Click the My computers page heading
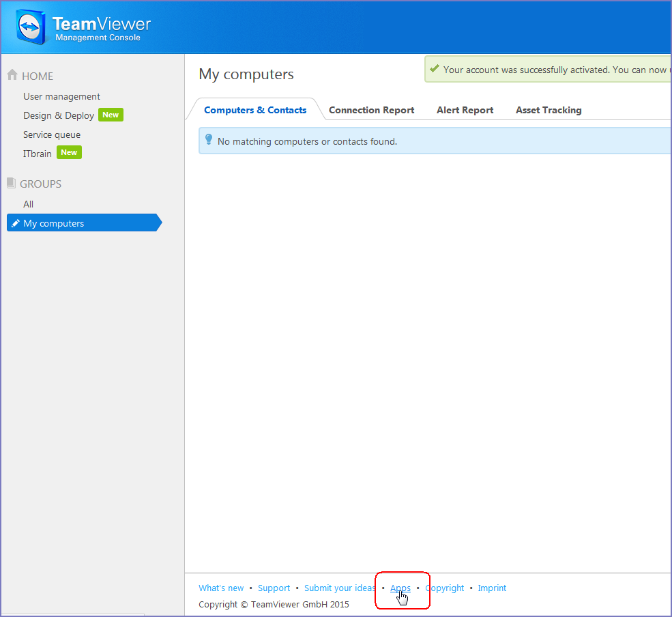 [246, 74]
